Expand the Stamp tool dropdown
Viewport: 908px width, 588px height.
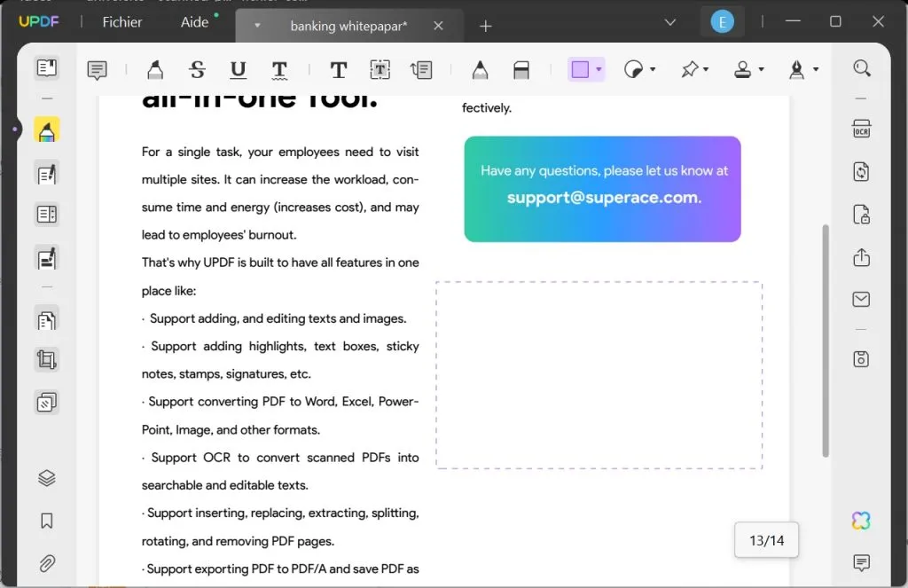(x=761, y=69)
